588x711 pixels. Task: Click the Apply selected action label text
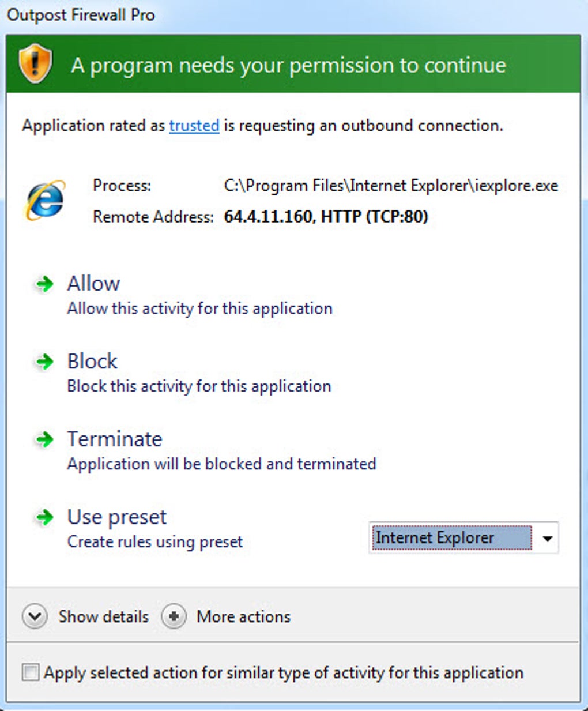284,672
